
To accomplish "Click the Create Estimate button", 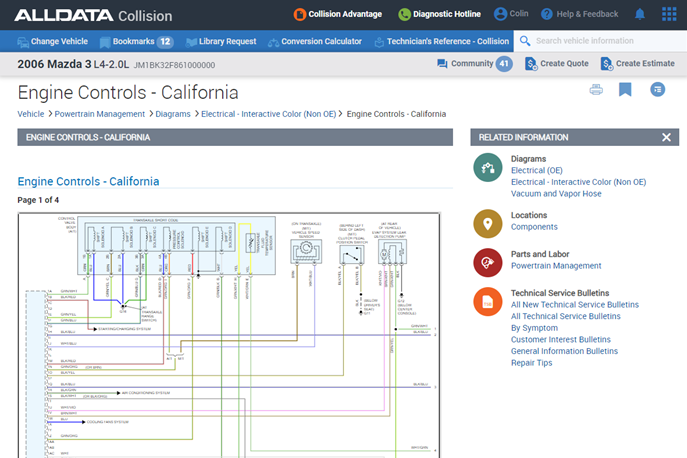I will pos(636,64).
